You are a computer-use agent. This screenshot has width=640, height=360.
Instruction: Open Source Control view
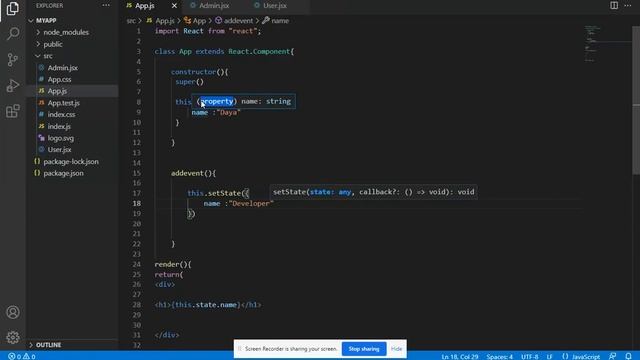tap(13, 60)
